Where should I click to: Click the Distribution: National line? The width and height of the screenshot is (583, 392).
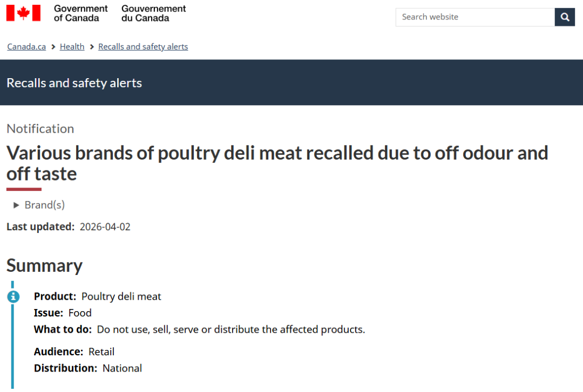(x=88, y=368)
